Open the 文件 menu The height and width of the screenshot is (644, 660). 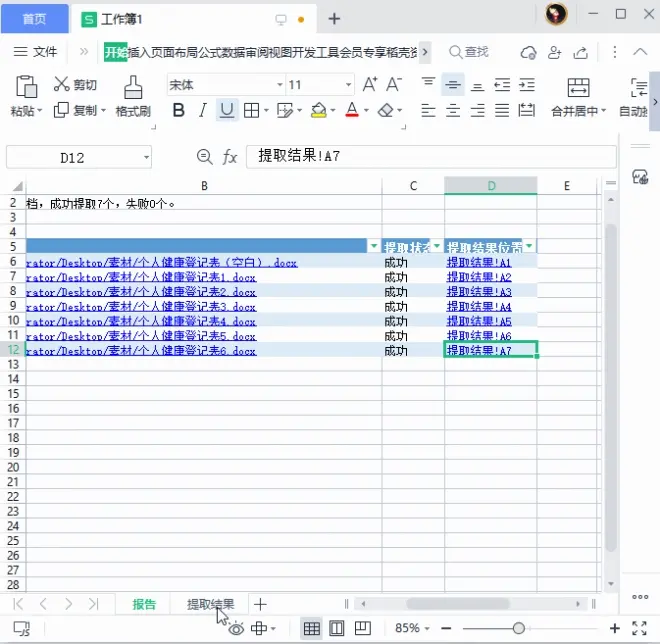point(35,52)
